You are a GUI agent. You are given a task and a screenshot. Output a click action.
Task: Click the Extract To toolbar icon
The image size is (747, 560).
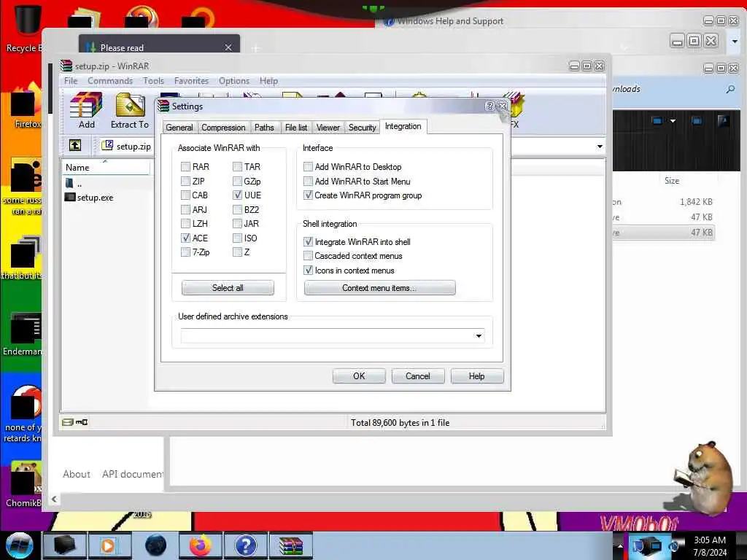pyautogui.click(x=130, y=111)
